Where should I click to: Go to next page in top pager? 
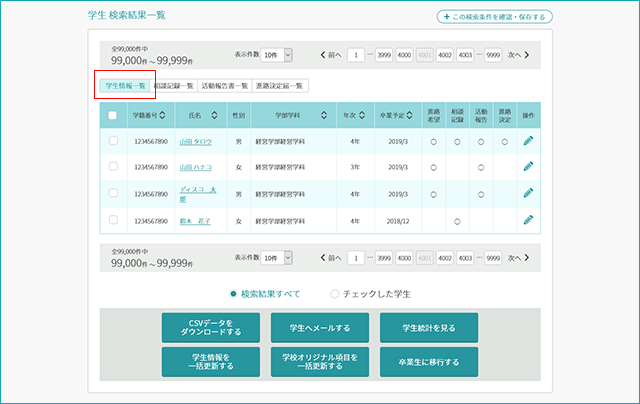[518, 55]
